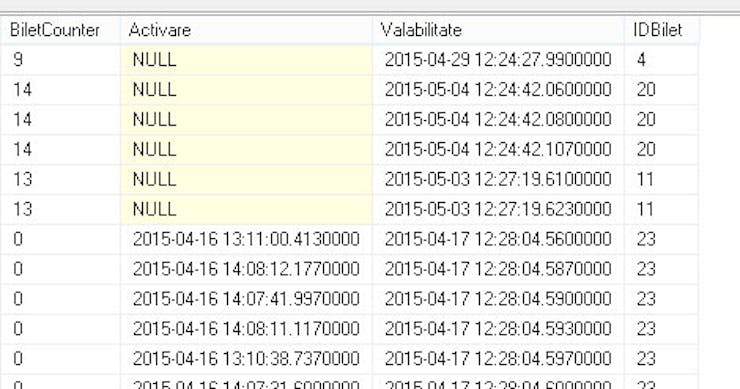This screenshot has height=389, width=740.
Task: Select BiletCounter 14 in the 12:24:42.0800000 row
Action: tap(60, 119)
